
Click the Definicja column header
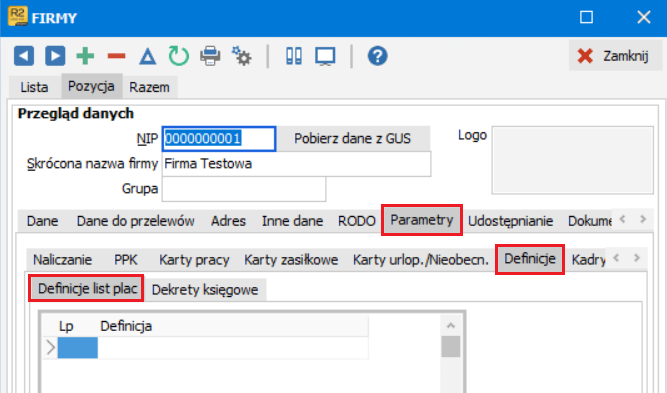233,326
